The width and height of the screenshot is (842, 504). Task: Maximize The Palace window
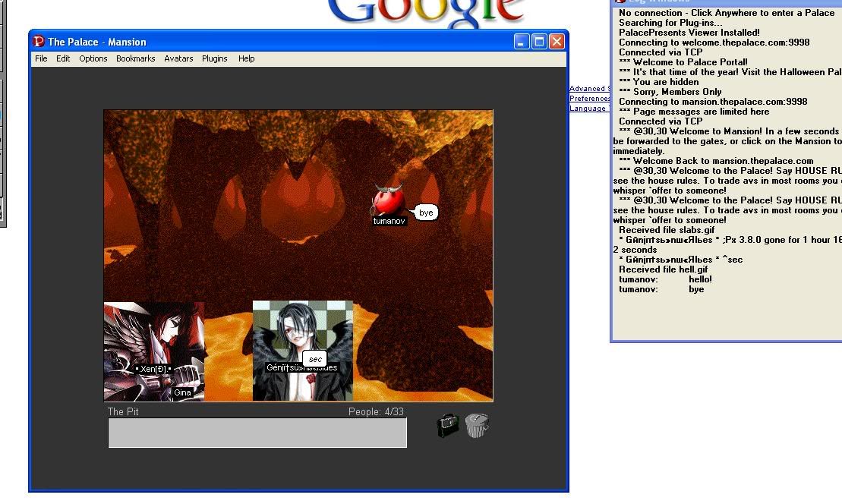(539, 41)
